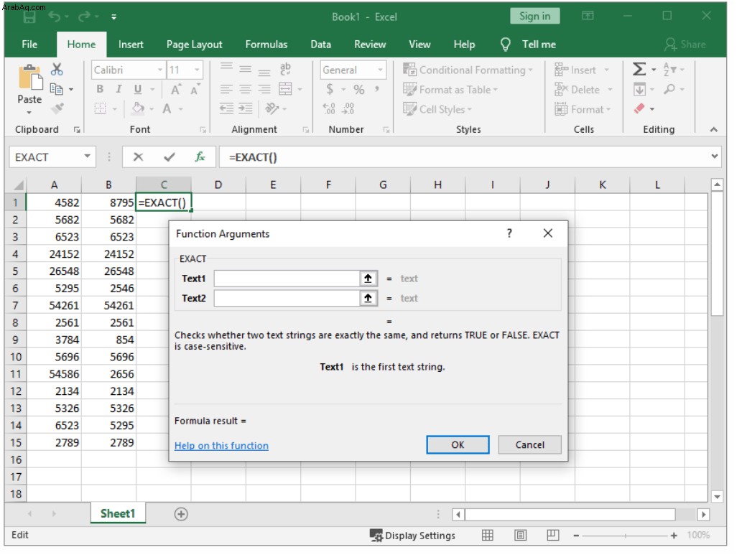Open the File menu
Image resolution: width=747 pixels, height=560 pixels.
point(29,45)
